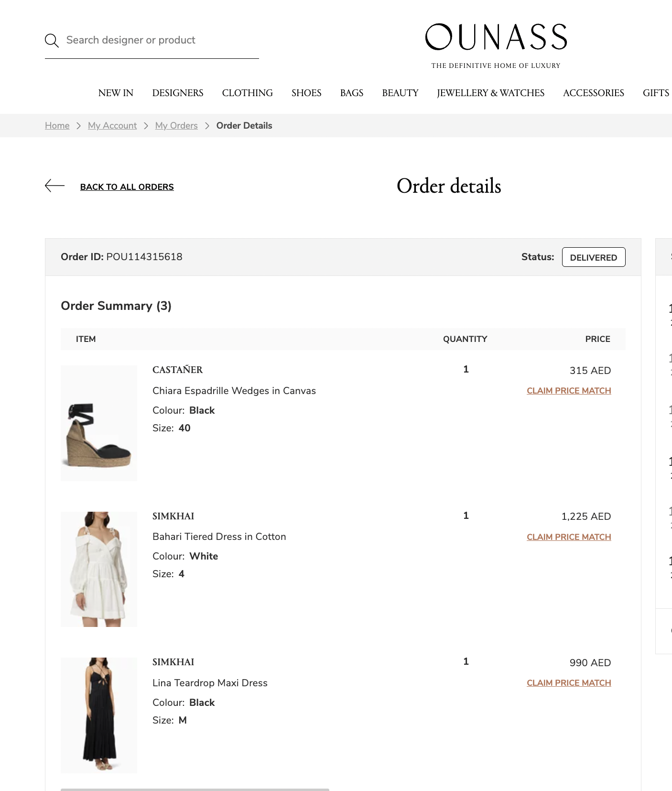Open the BAGS menu
Image resolution: width=672 pixels, height=791 pixels.
point(352,93)
